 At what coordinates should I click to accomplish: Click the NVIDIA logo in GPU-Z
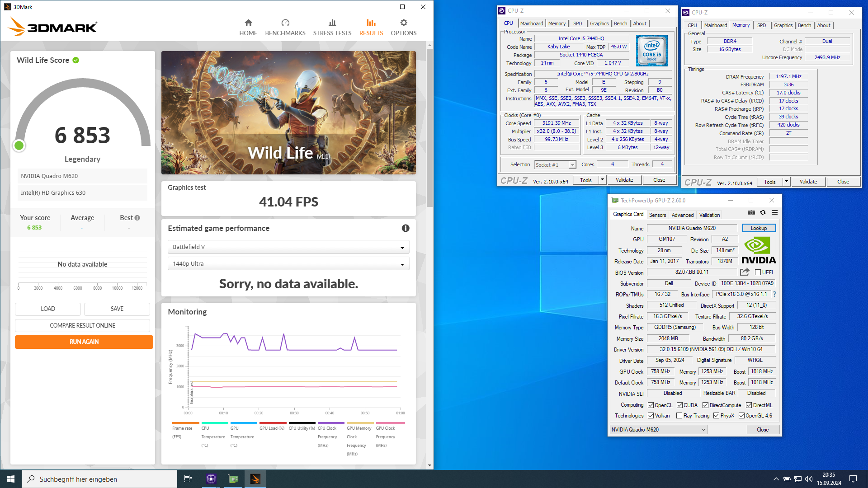pos(759,251)
